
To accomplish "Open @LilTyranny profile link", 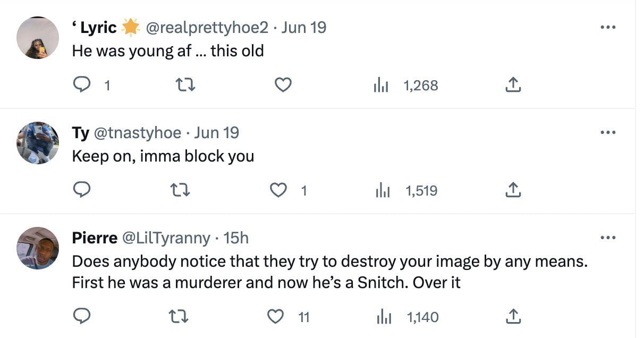I will coord(166,238).
